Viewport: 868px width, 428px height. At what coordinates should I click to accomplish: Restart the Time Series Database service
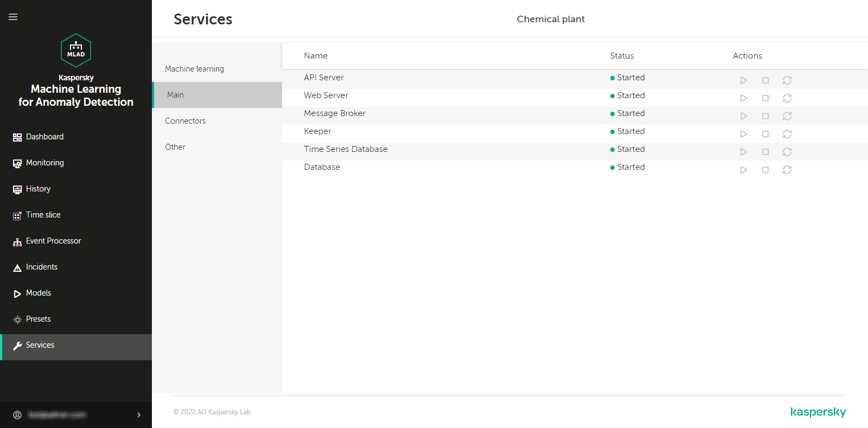tap(787, 152)
